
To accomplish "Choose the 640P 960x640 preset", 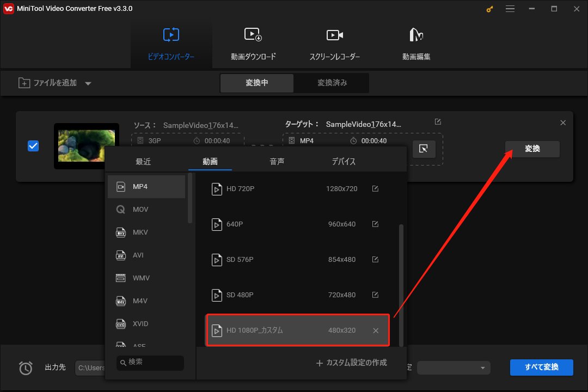I will click(x=297, y=224).
